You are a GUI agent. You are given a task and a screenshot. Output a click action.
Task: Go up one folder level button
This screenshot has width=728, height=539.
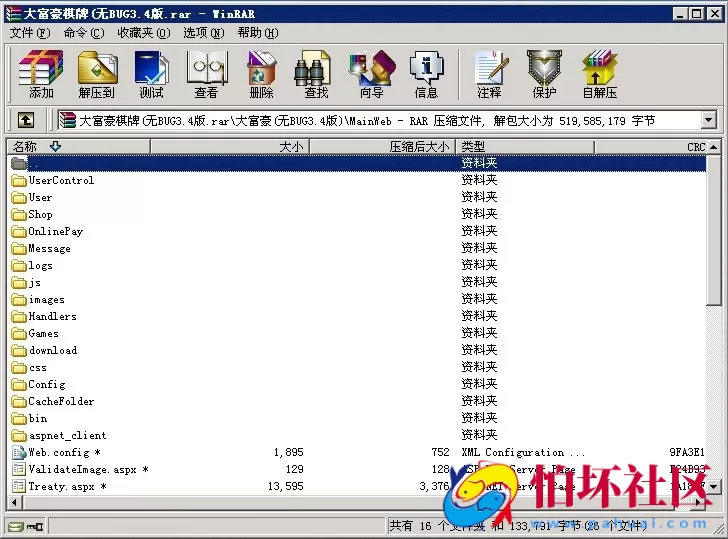(26, 120)
